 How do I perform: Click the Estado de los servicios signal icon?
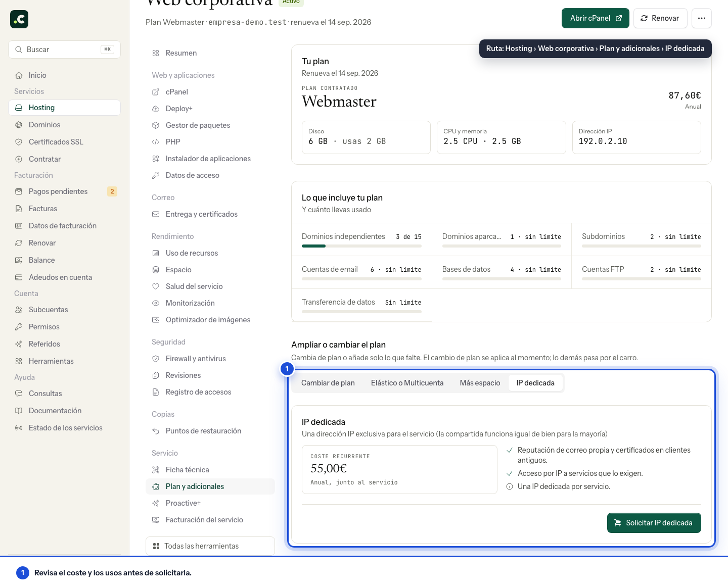(19, 428)
